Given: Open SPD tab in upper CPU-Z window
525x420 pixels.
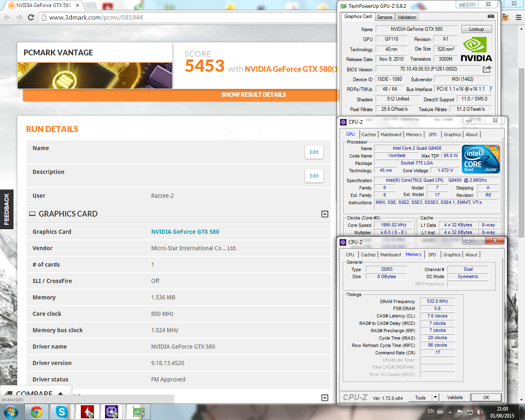Looking at the screenshot, I should coord(433,135).
